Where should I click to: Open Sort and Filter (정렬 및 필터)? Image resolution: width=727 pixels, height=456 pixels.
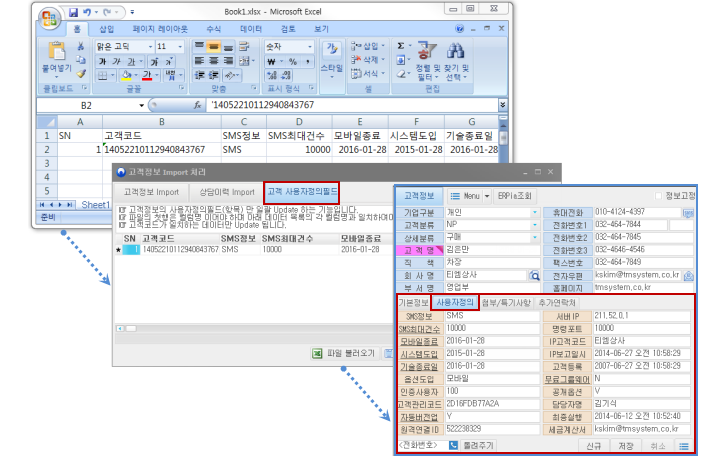[x=427, y=60]
